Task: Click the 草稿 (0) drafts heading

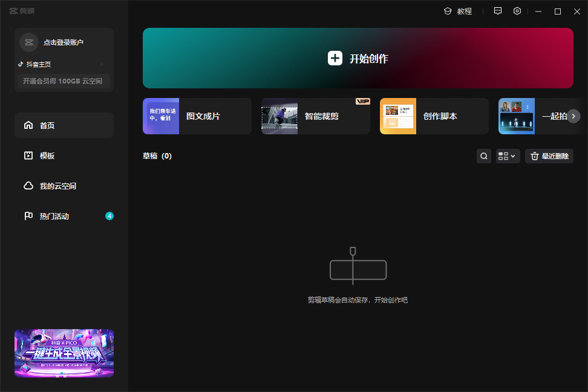Action: [x=157, y=156]
